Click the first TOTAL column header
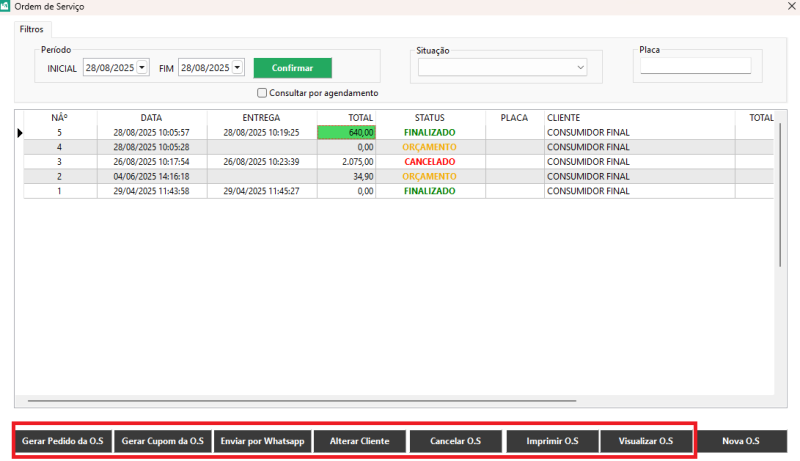 pyautogui.click(x=347, y=117)
